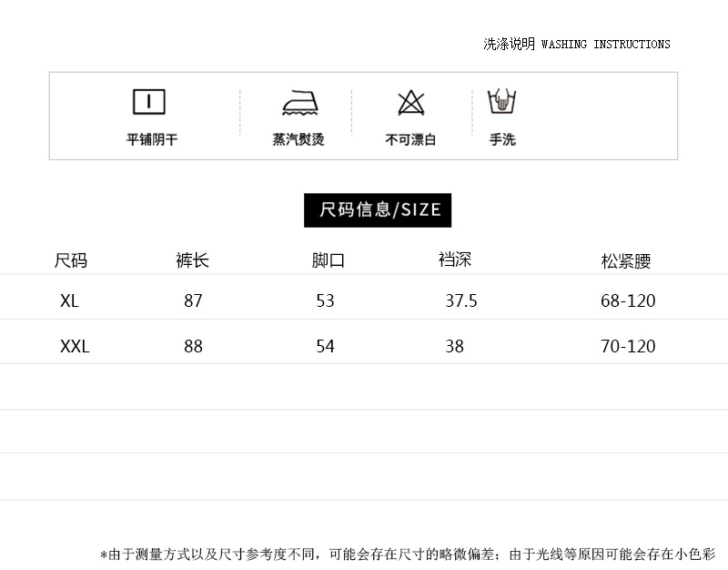Click the steam iron (蒸汽熨烫) icon
Screen dimensions: 728x570
(x=300, y=103)
